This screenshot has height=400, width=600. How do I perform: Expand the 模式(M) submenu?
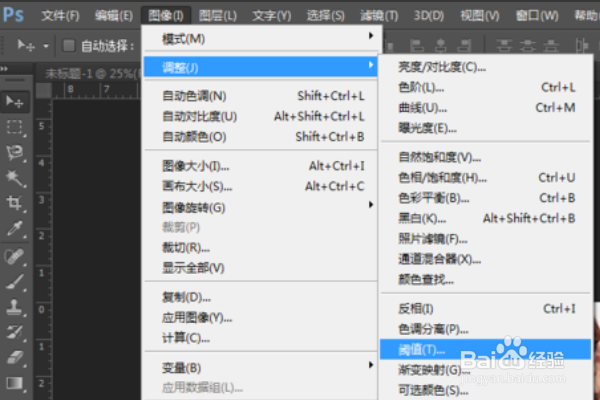pyautogui.click(x=261, y=39)
